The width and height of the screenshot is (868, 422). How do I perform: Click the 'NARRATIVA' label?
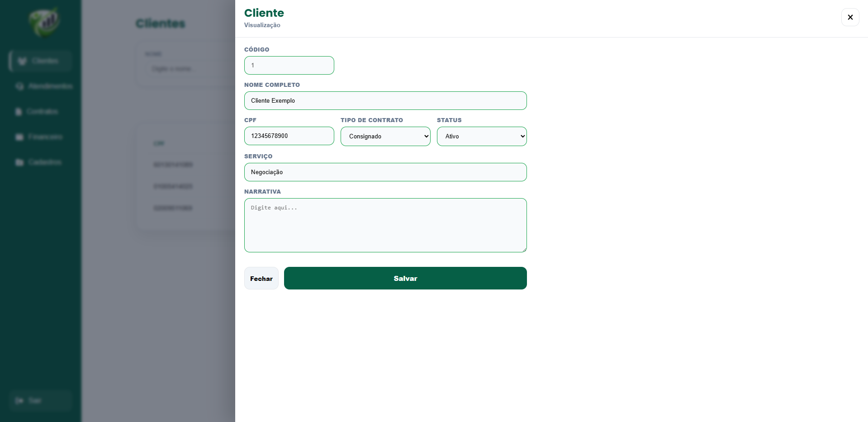click(x=262, y=191)
